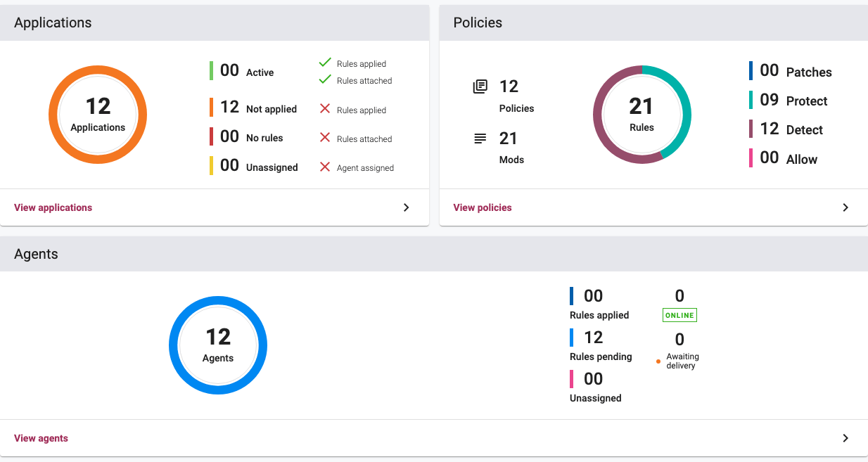Viewport: 868px width, 462px height.
Task: Click the green check beside Rules applied
Action: coord(325,63)
